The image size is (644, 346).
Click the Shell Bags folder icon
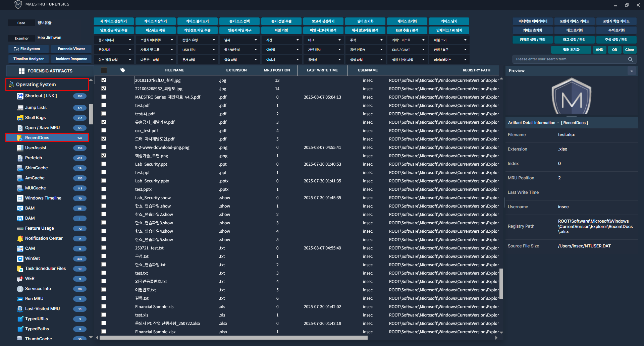(20, 118)
